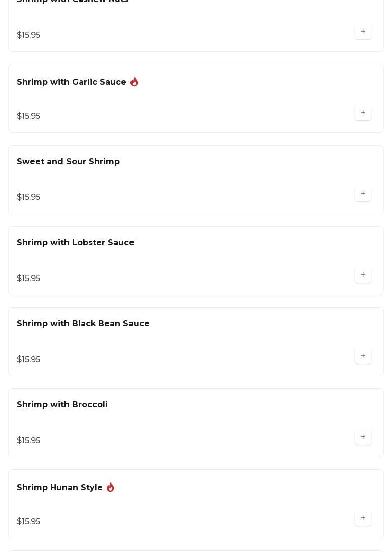Screen dimensions: 392x552
Task: Add Sweet and Sour Shrimp to cart
Action: pyautogui.click(x=363, y=194)
